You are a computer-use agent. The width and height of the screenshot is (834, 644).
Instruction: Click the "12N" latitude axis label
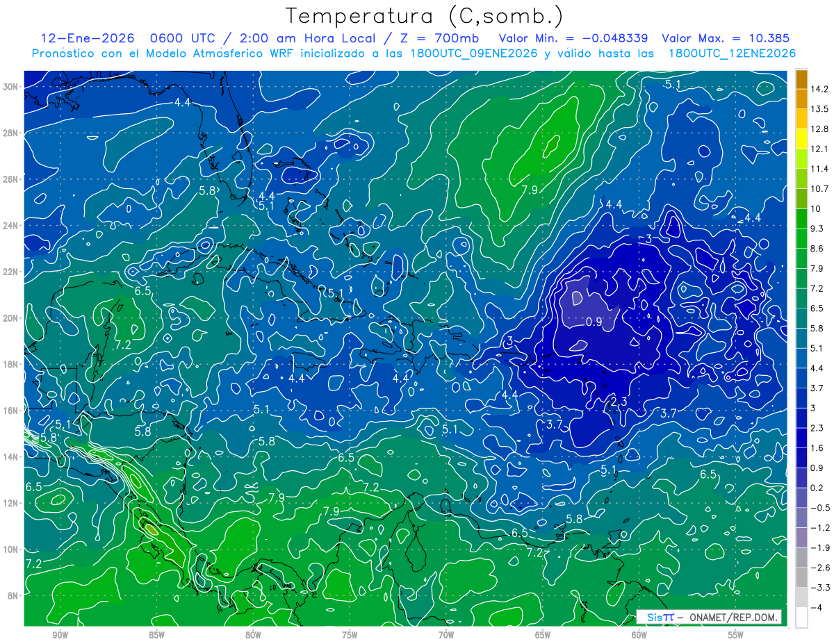point(12,503)
